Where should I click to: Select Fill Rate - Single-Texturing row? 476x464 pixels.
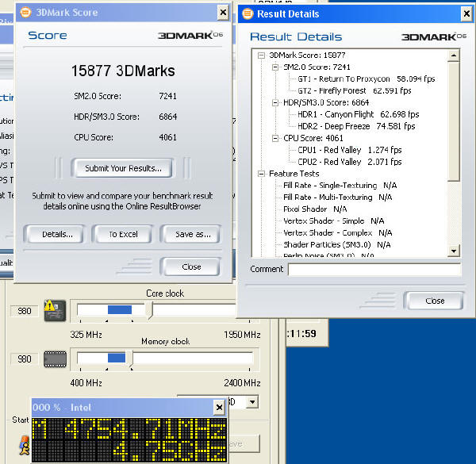[x=340, y=186]
